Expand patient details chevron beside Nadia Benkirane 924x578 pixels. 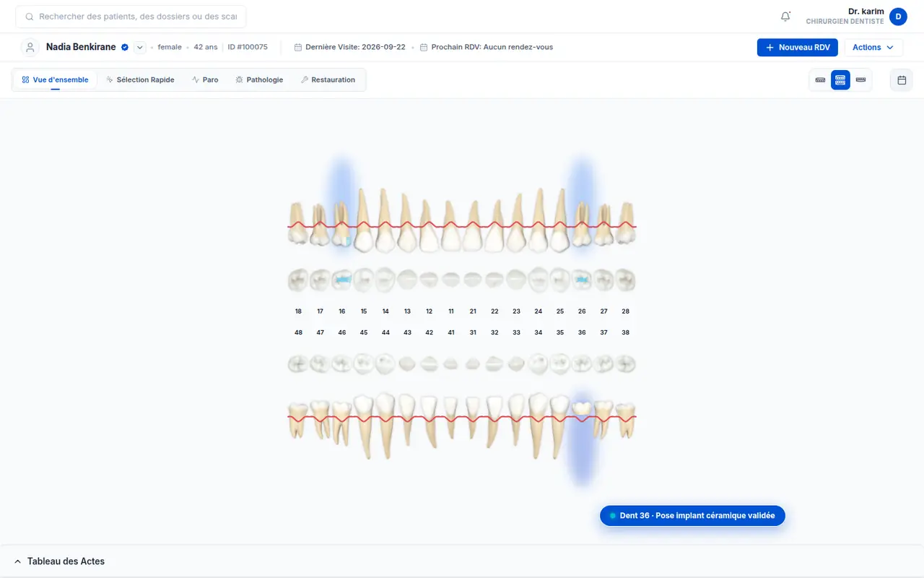tap(140, 48)
